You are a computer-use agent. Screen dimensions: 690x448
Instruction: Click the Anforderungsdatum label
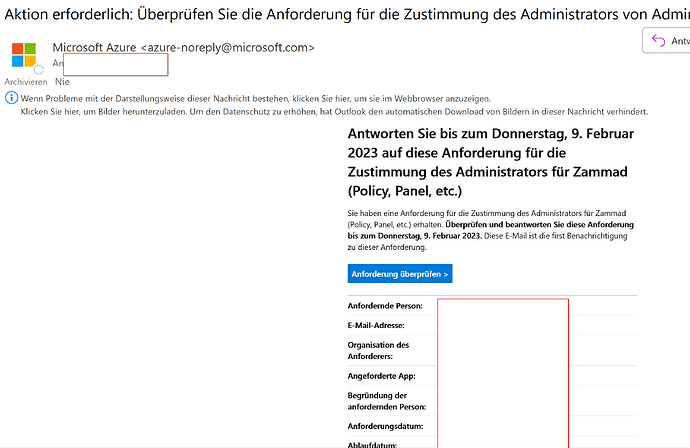(385, 426)
